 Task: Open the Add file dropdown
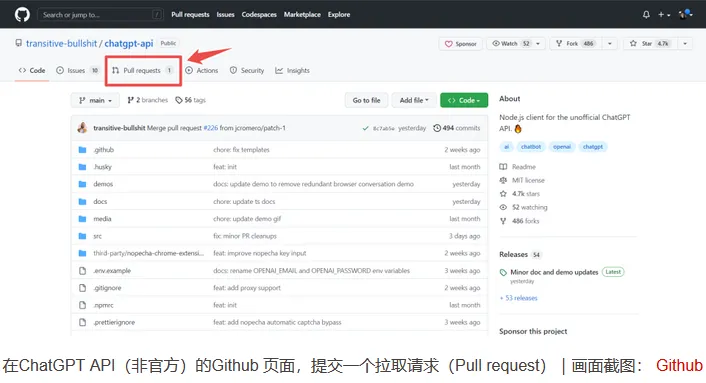click(414, 100)
